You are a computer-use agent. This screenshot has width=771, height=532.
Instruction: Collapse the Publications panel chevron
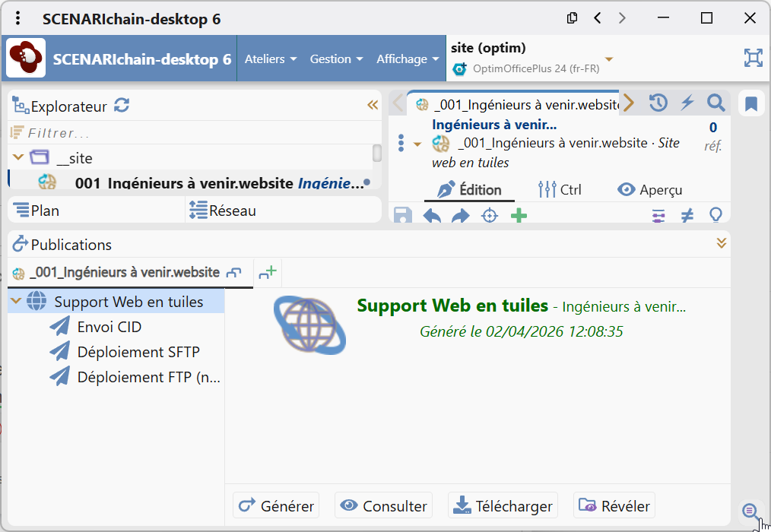point(722,243)
